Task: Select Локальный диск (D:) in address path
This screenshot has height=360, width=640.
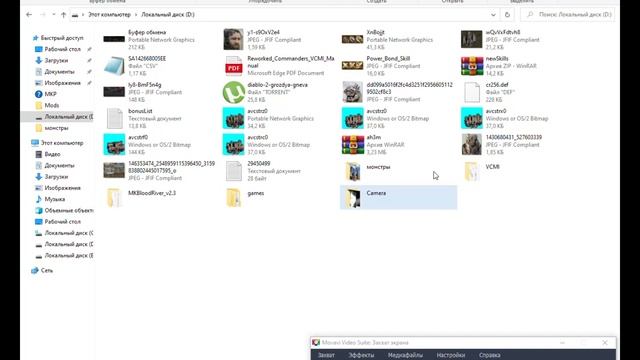Action: click(x=168, y=15)
